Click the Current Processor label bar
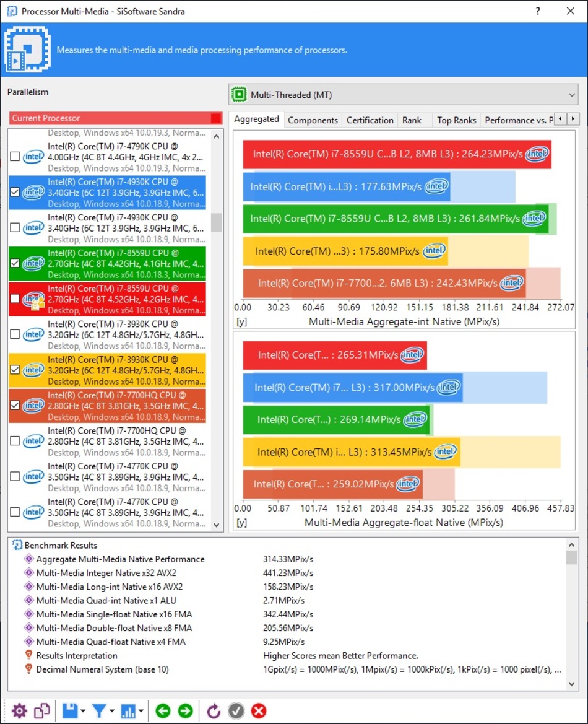The width and height of the screenshot is (588, 724). [115, 118]
